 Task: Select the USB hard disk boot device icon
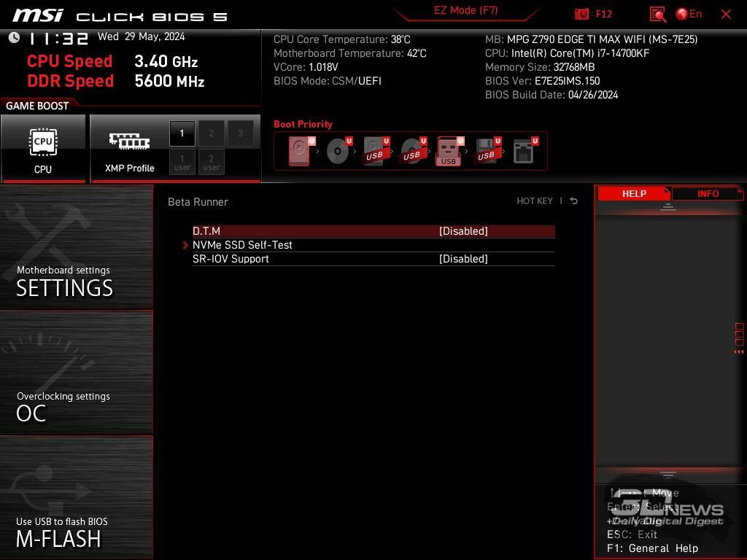376,151
